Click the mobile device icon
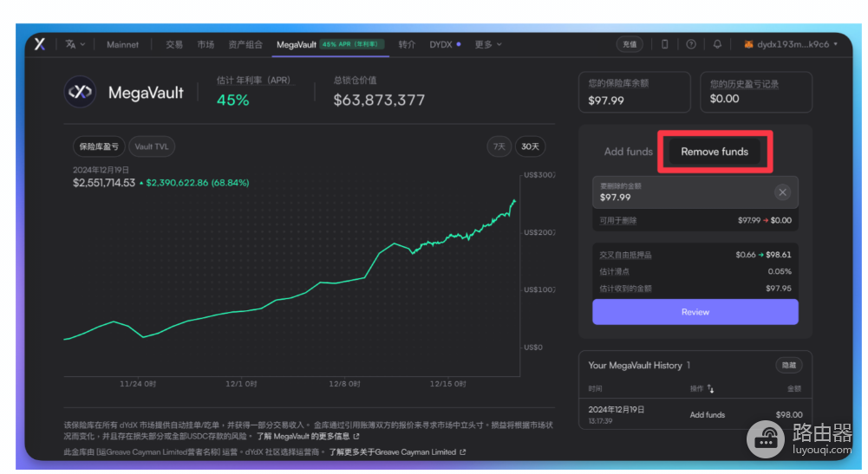The width and height of the screenshot is (868, 474). (665, 44)
